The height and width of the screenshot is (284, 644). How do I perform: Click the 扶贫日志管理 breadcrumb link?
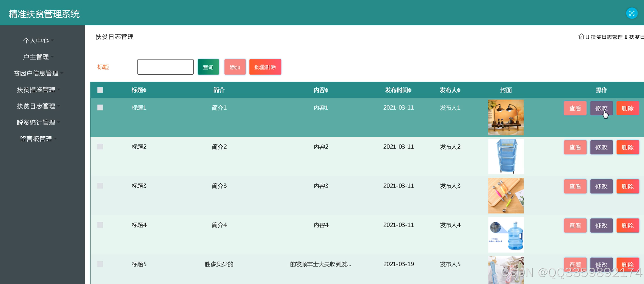pyautogui.click(x=606, y=37)
